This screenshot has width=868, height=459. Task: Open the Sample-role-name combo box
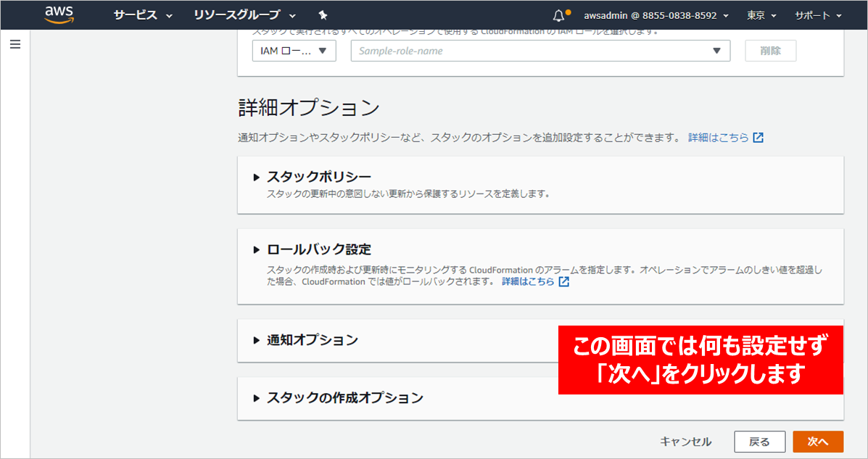[x=540, y=51]
